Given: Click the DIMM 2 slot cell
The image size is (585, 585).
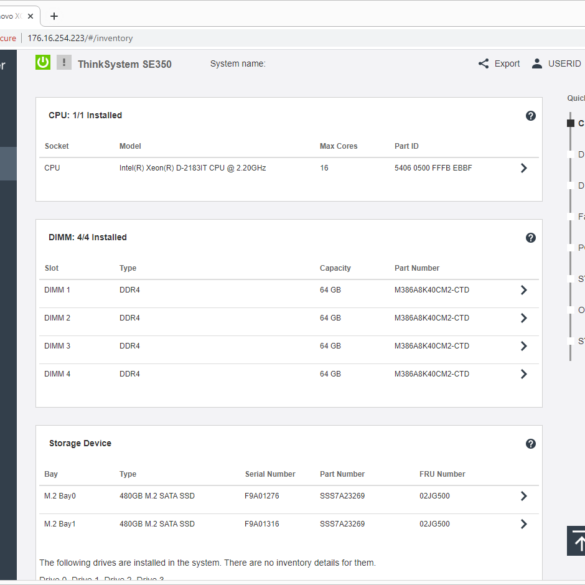Looking at the screenshot, I should [57, 318].
